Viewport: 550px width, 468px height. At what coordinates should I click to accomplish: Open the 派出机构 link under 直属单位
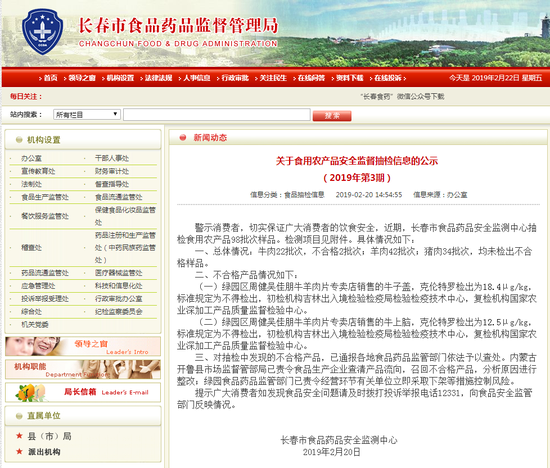(x=44, y=452)
